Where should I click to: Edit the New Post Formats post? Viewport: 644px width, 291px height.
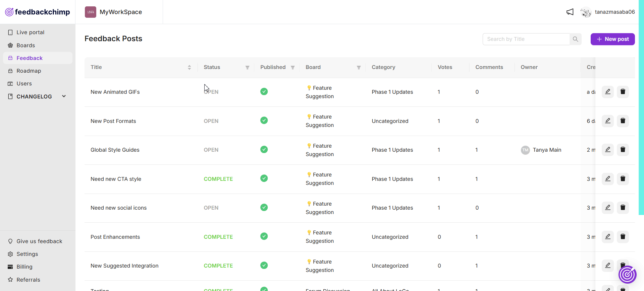[608, 121]
